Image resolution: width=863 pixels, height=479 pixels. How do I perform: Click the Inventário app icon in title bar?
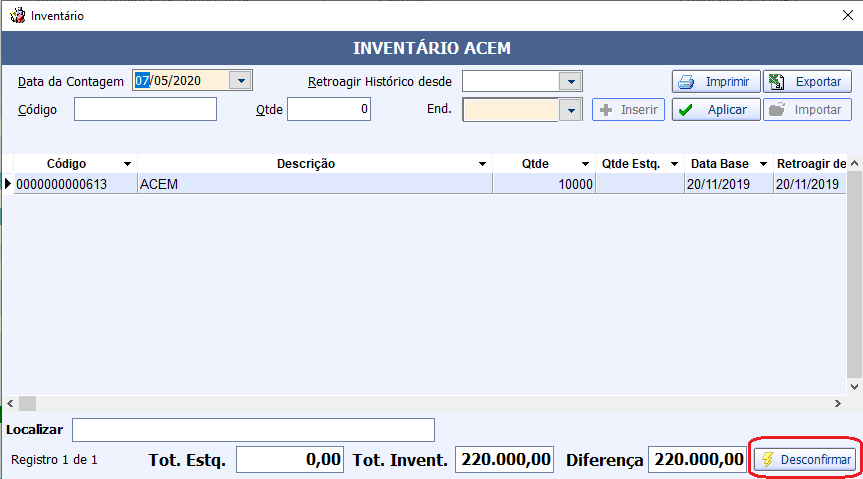pyautogui.click(x=17, y=16)
